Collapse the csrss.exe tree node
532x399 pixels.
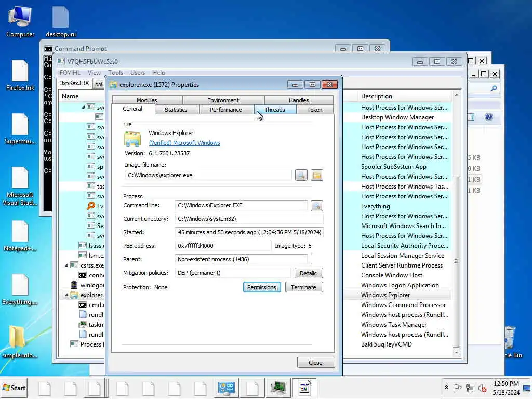(66, 265)
